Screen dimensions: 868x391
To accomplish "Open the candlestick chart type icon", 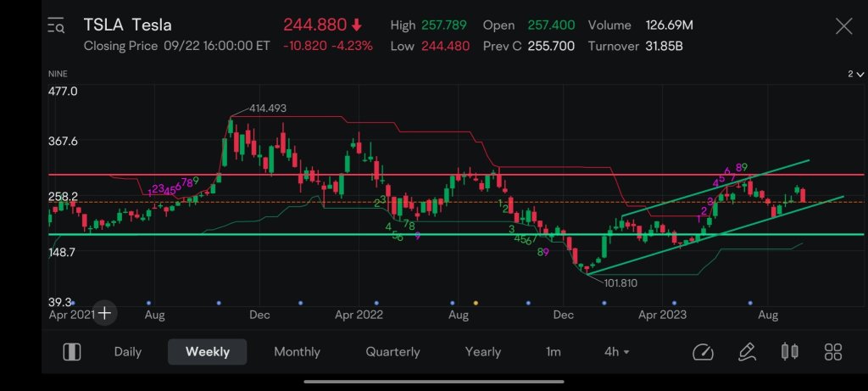I will point(789,352).
